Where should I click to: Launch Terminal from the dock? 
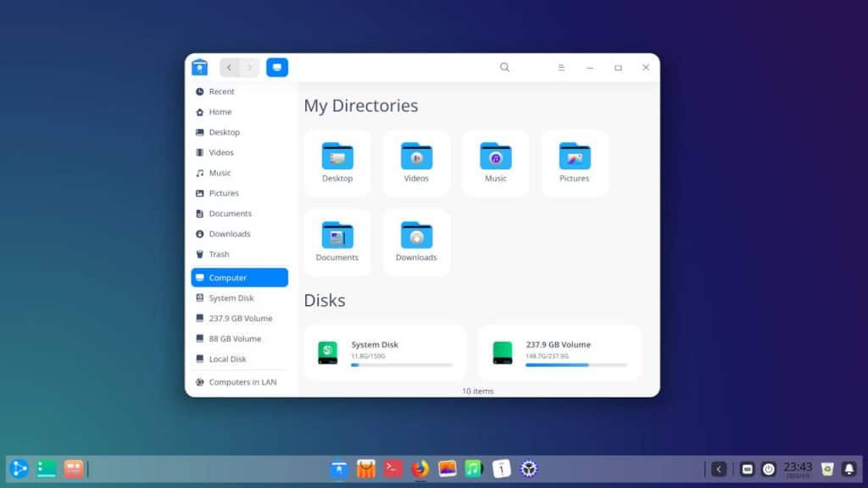click(x=392, y=468)
